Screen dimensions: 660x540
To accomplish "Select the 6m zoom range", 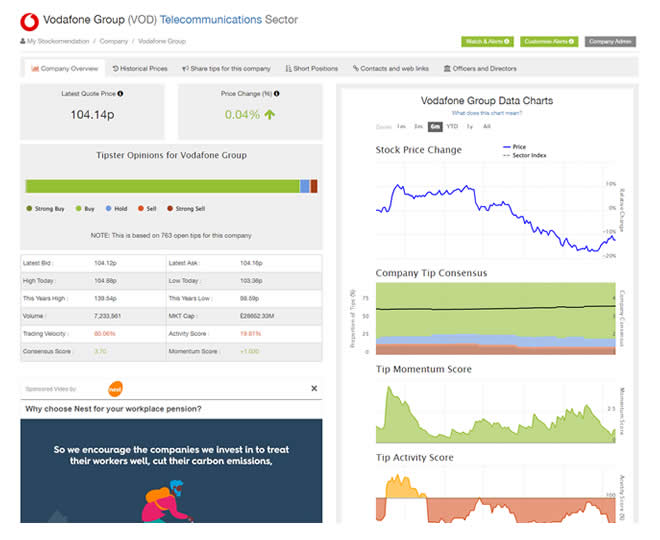I will click(x=434, y=127).
